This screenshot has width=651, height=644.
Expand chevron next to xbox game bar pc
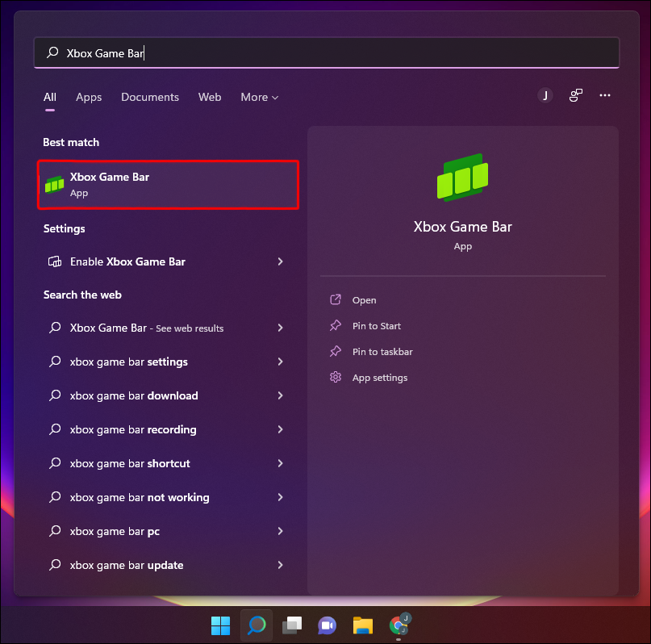click(280, 532)
